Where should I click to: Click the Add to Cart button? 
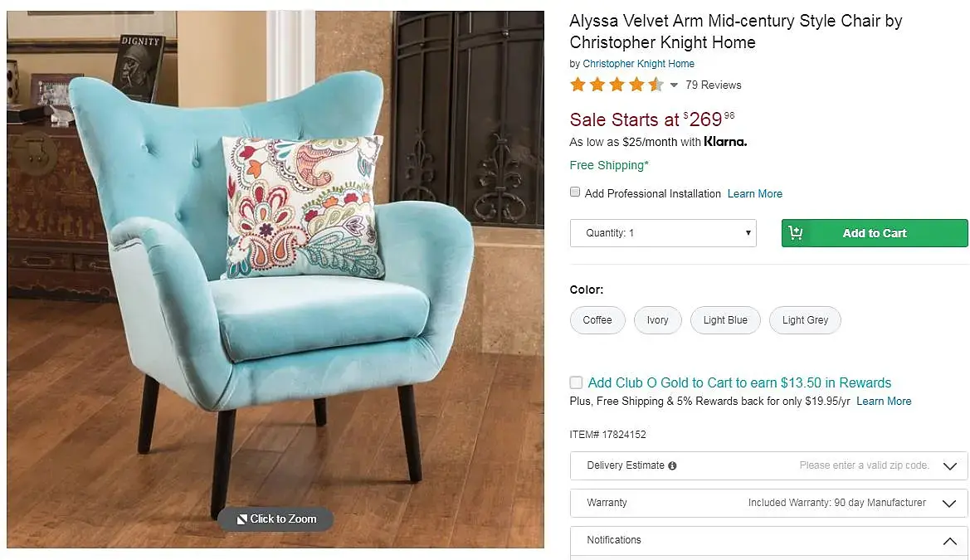874,233
